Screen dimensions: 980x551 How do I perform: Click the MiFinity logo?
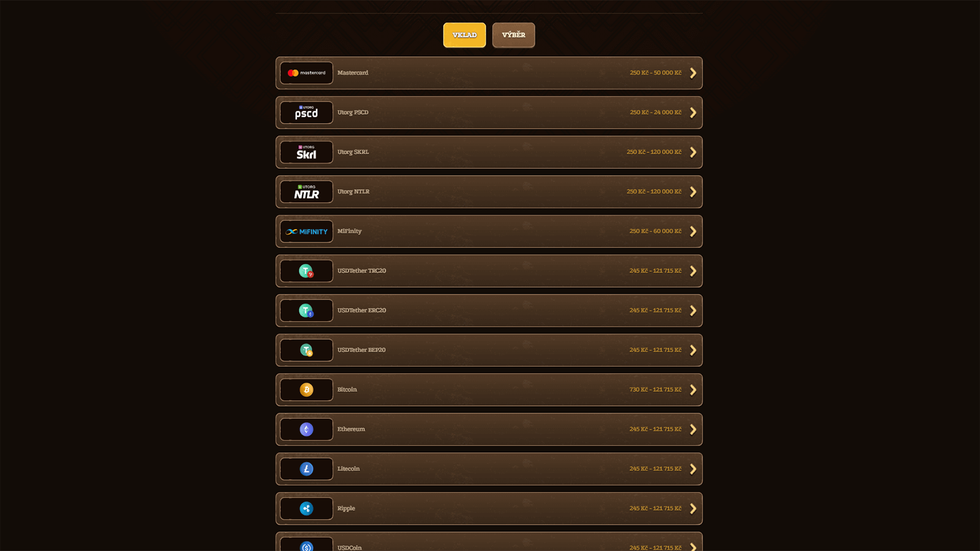point(306,231)
